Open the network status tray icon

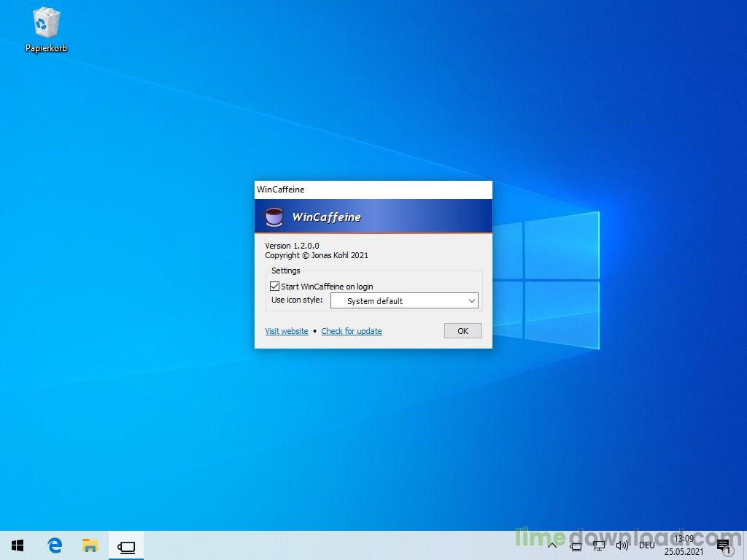coord(599,546)
